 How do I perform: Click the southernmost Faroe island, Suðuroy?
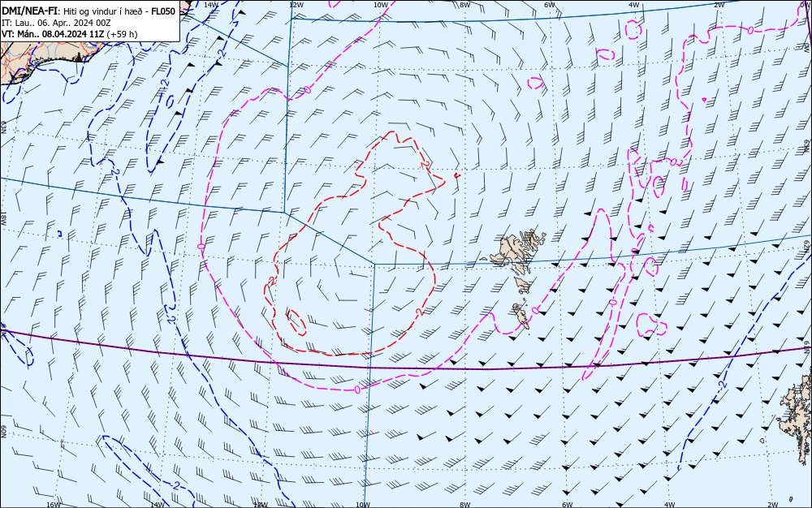(x=521, y=315)
